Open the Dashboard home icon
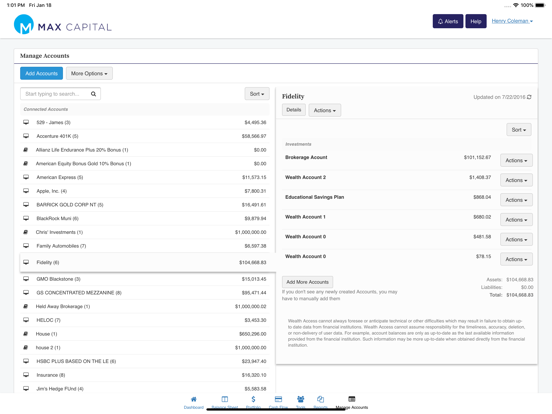Screen dimensions: 552x414 pos(194,399)
